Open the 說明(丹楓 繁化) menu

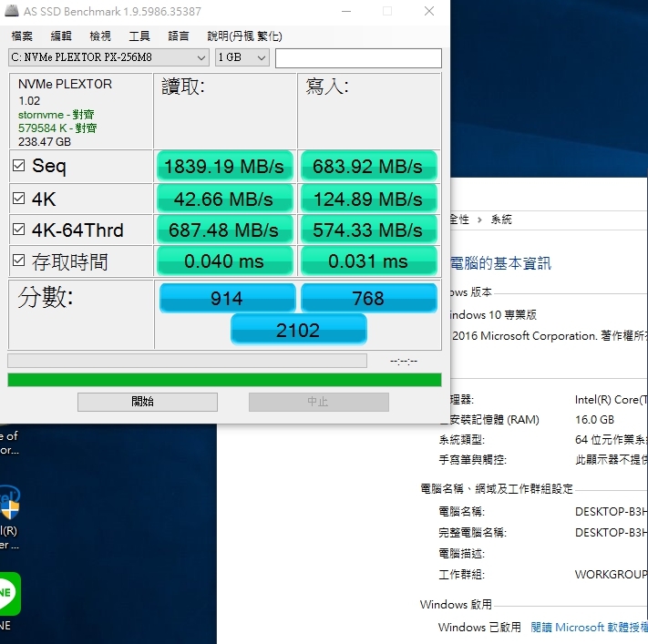[x=244, y=36]
